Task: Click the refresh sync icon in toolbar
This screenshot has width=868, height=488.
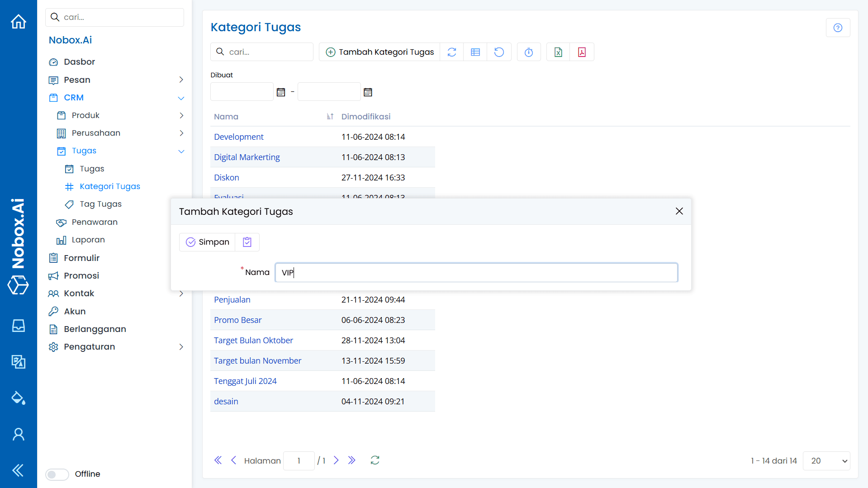Action: (451, 52)
